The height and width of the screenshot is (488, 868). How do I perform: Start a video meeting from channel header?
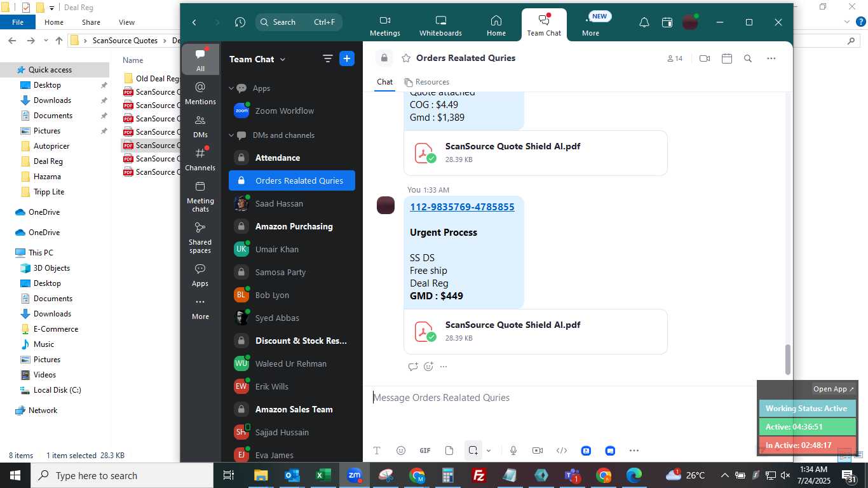(x=704, y=58)
